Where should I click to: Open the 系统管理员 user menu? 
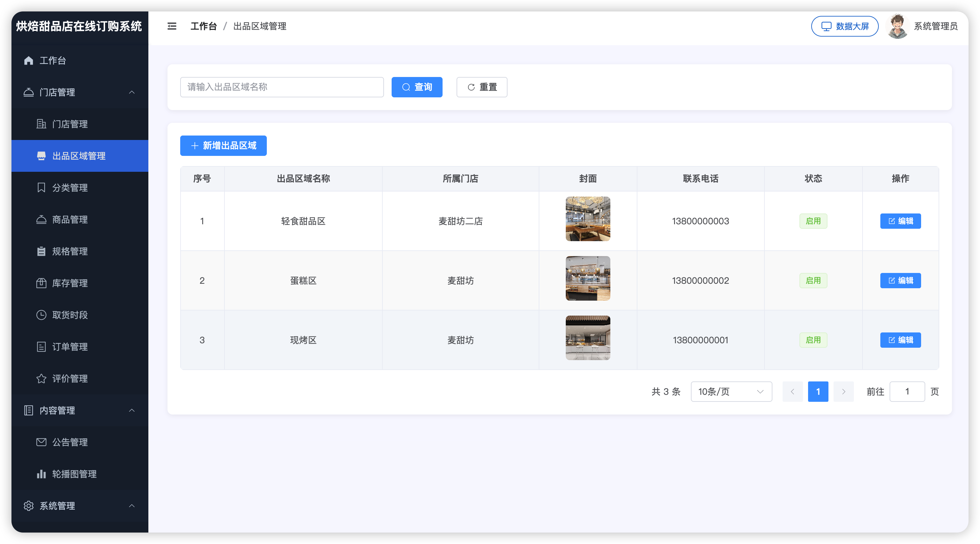935,26
